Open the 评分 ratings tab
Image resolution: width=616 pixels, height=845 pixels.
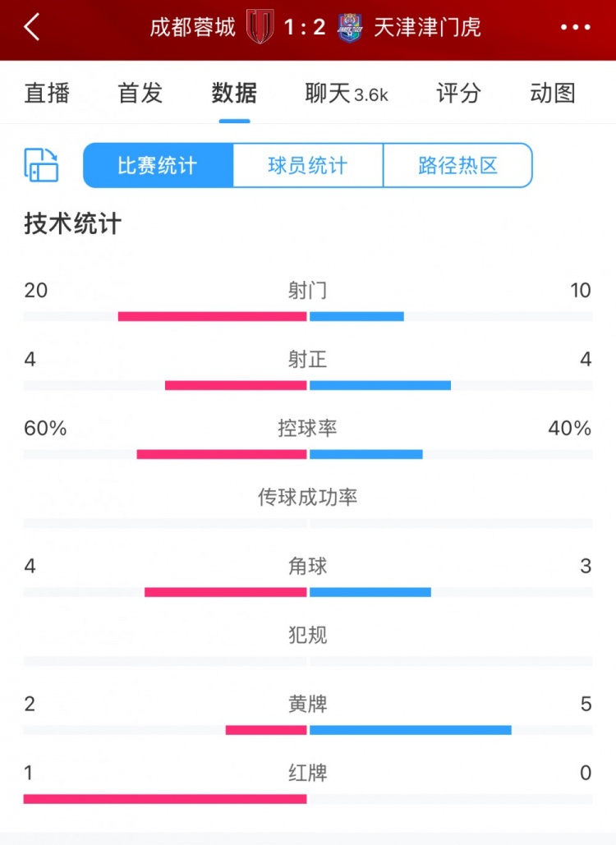pyautogui.click(x=457, y=94)
